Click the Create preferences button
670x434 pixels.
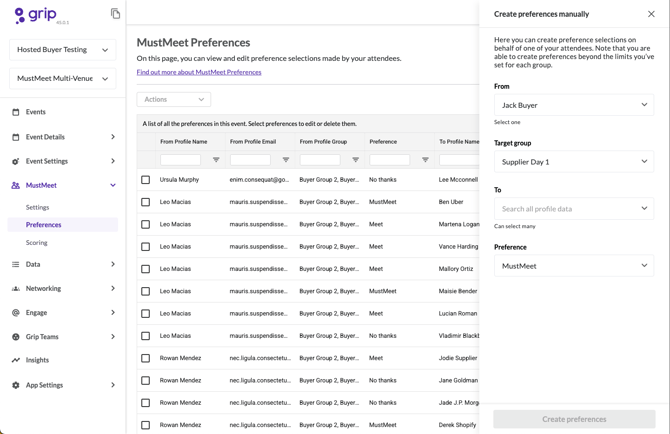tap(574, 419)
